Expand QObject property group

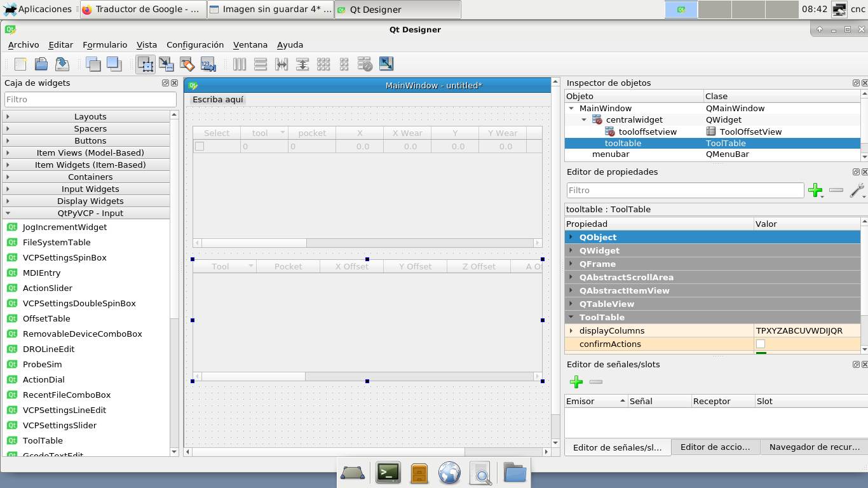point(571,237)
